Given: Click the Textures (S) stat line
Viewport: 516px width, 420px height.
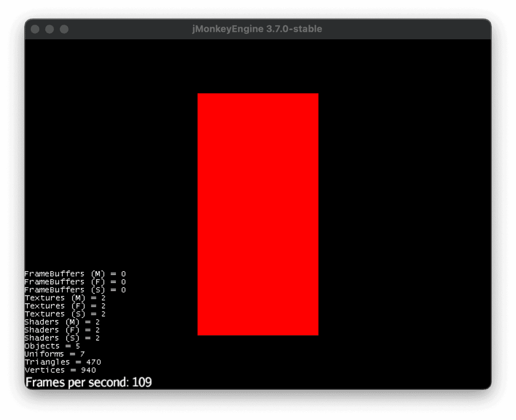Looking at the screenshot, I should (x=65, y=314).
